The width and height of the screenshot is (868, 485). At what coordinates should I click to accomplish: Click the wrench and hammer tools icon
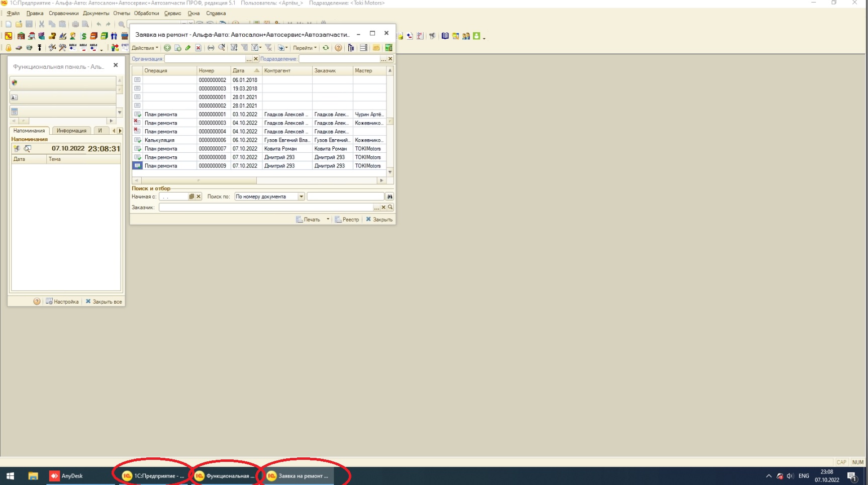pyautogui.click(x=62, y=48)
